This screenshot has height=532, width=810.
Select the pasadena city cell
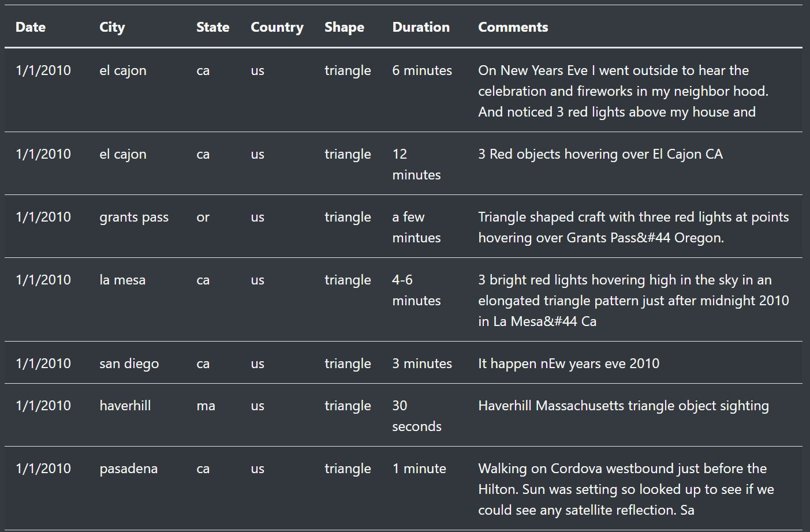tap(128, 469)
